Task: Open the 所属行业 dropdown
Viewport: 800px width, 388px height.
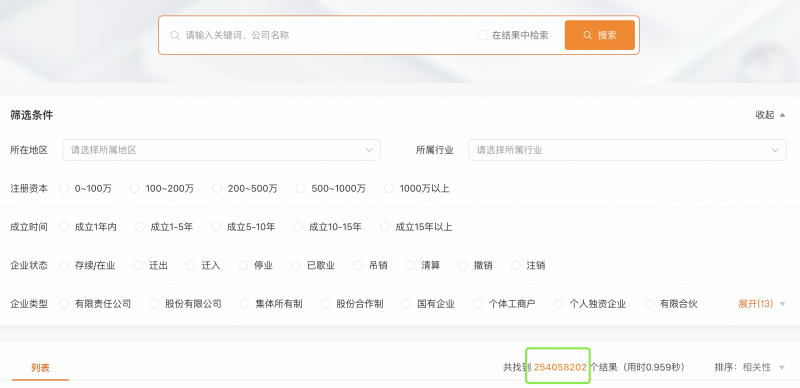Action: [627, 150]
